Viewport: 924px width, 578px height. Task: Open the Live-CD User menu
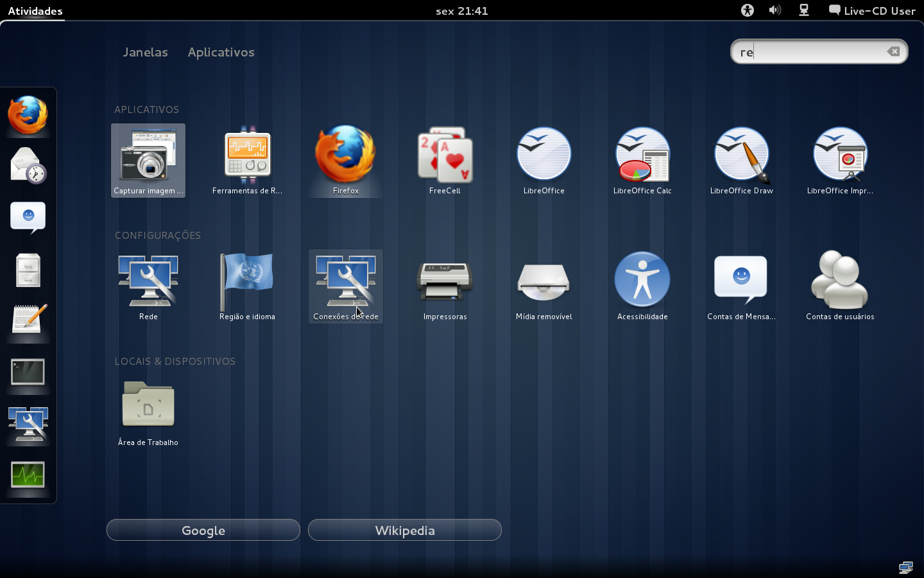[872, 10]
